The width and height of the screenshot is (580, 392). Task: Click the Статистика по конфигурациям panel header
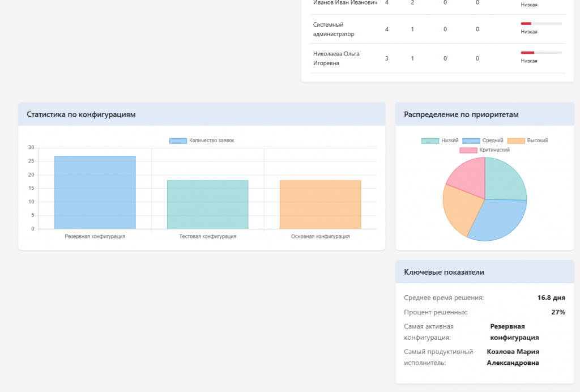202,114
